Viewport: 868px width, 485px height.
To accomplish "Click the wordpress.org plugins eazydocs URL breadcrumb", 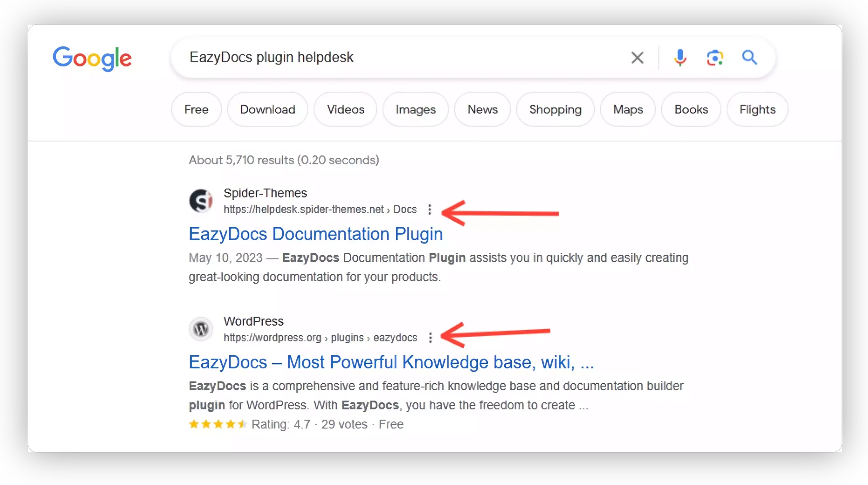I will 320,338.
